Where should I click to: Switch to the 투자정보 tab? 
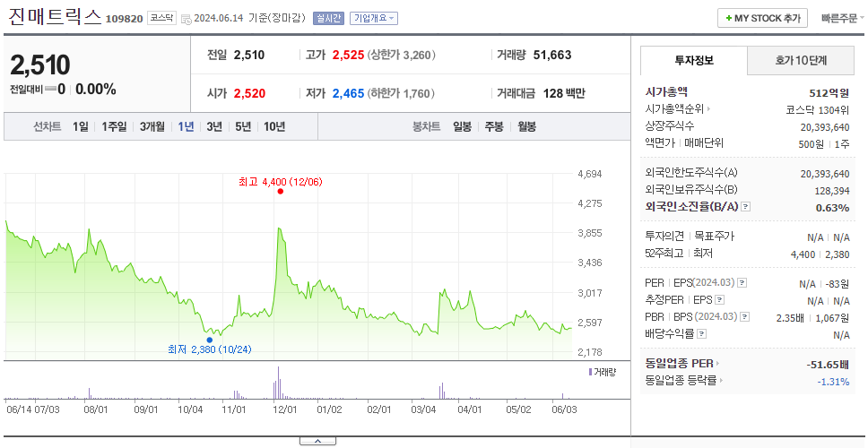click(x=694, y=61)
